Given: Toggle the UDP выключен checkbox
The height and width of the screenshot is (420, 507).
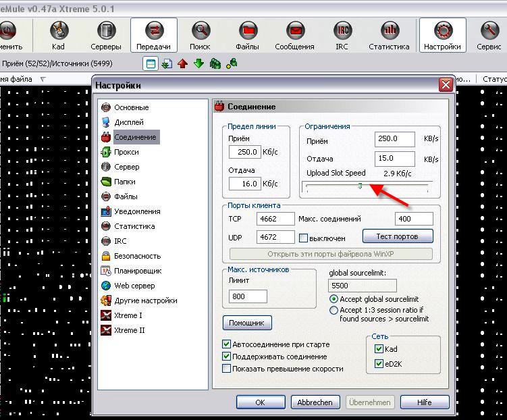Looking at the screenshot, I should (x=303, y=238).
